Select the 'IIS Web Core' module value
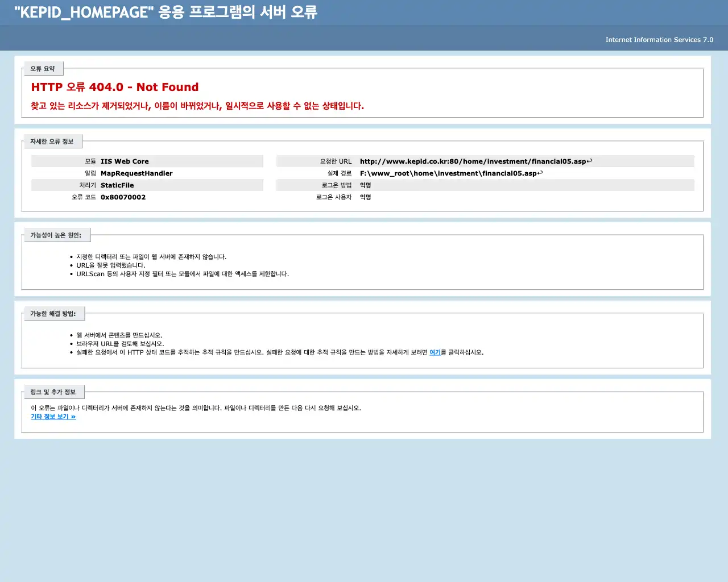 (x=124, y=161)
